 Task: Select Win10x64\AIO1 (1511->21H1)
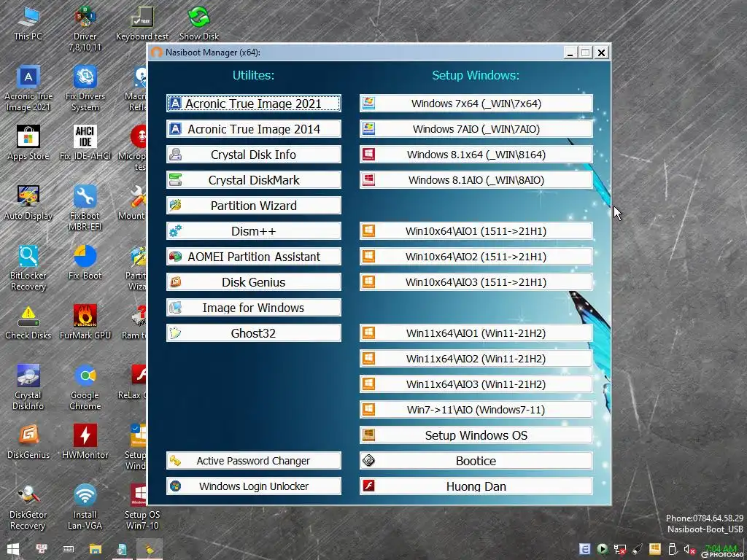[476, 231]
